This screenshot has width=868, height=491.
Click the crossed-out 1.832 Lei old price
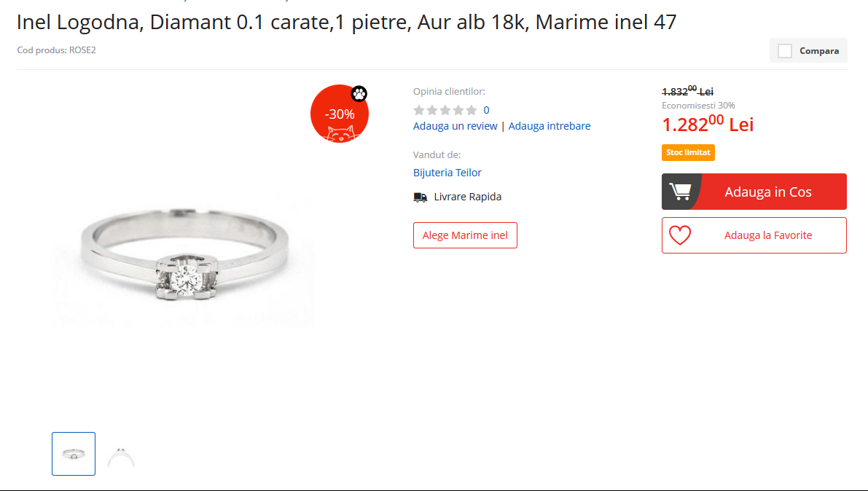click(x=687, y=91)
